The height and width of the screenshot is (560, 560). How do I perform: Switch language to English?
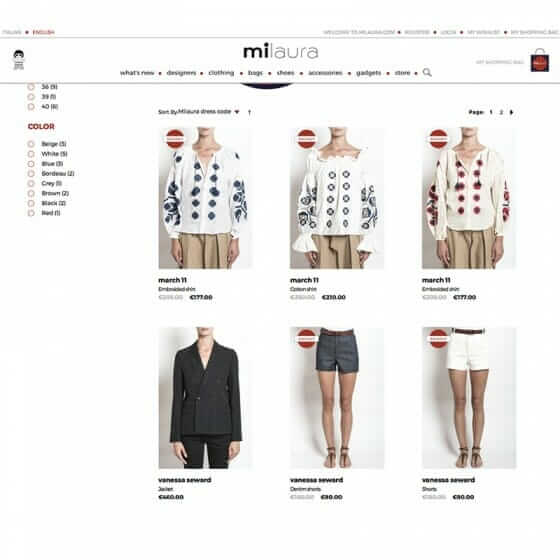click(44, 32)
